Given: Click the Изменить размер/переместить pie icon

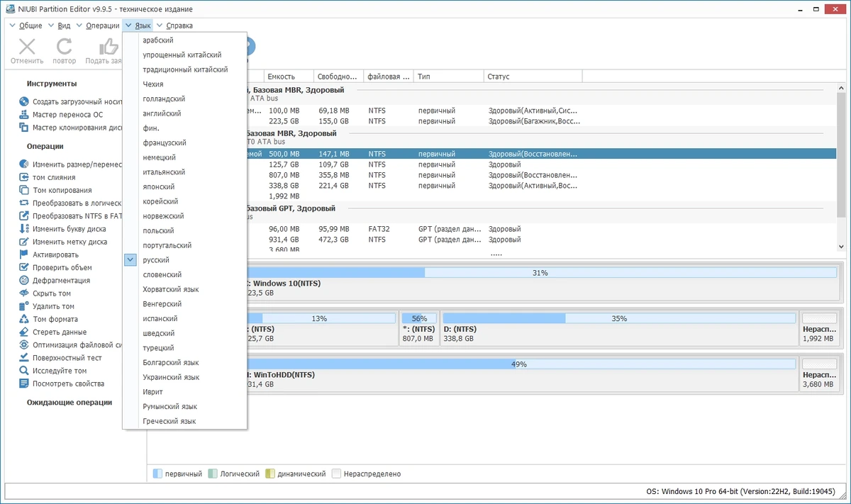Looking at the screenshot, I should pos(24,164).
